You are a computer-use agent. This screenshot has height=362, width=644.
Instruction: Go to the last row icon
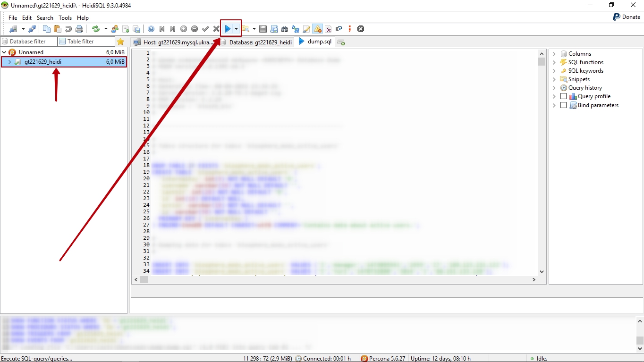[x=173, y=29]
